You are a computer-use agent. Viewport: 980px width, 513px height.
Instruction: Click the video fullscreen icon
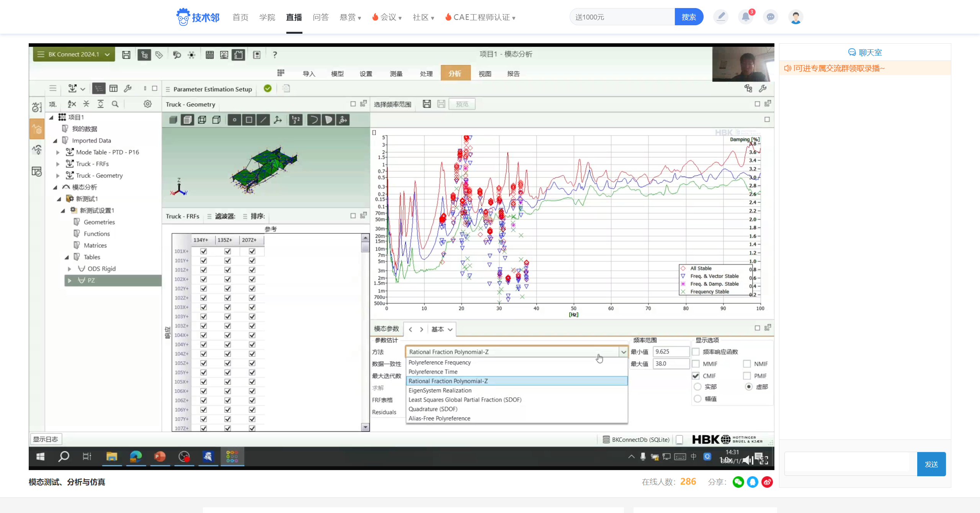tap(764, 460)
